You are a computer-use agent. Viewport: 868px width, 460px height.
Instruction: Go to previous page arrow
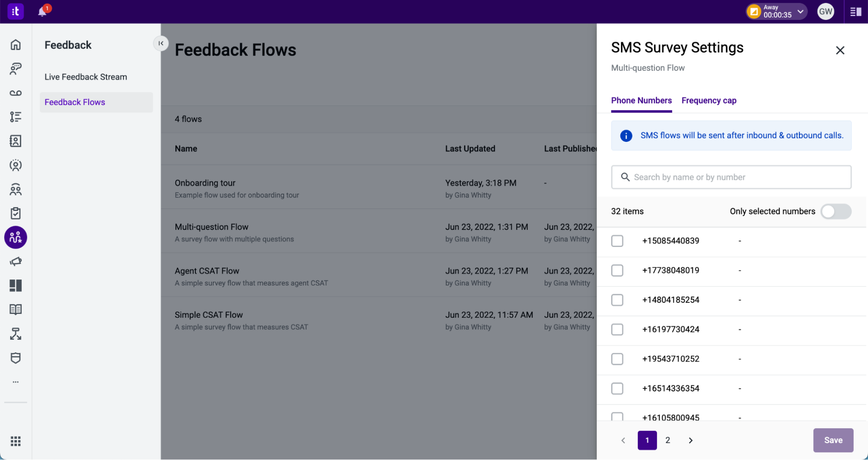click(623, 440)
